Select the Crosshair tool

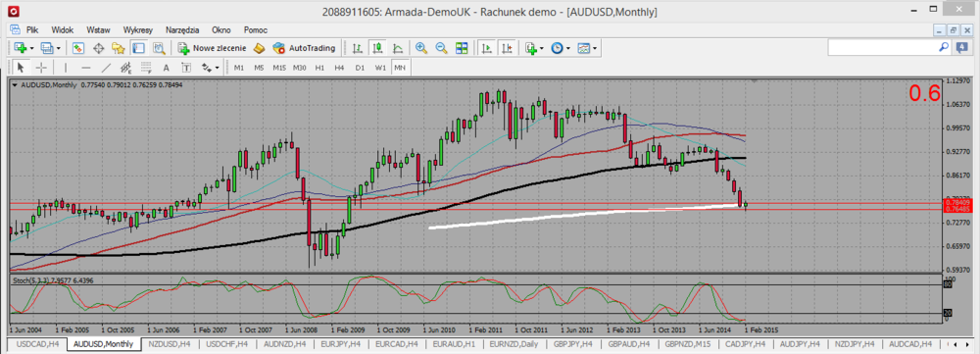40,68
